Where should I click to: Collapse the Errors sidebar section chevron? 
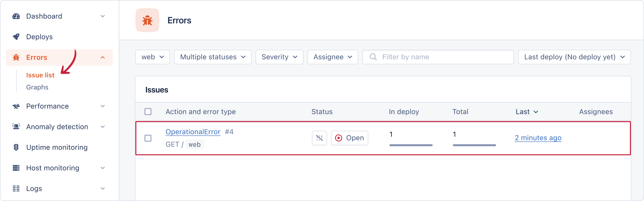coord(103,58)
